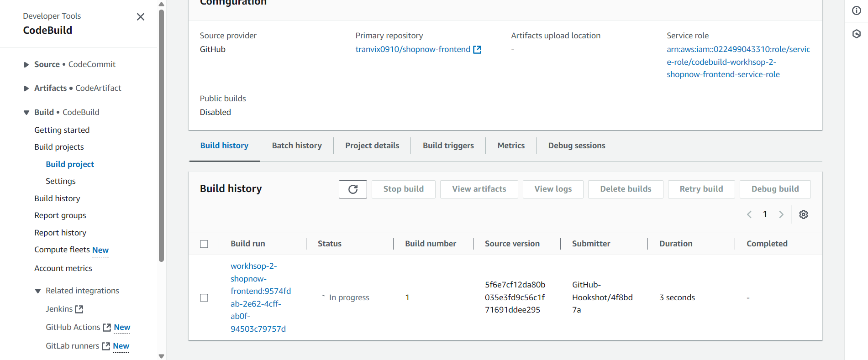Click the New badge beside Compute fleets
The width and height of the screenshot is (868, 360).
click(100, 250)
